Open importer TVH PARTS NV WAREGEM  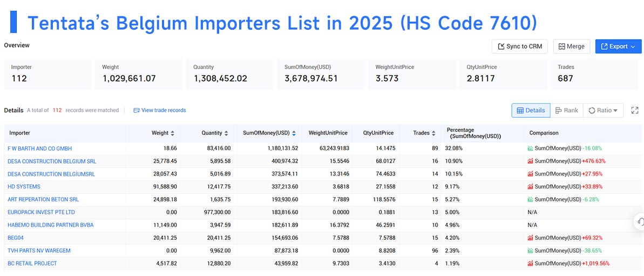click(40, 250)
